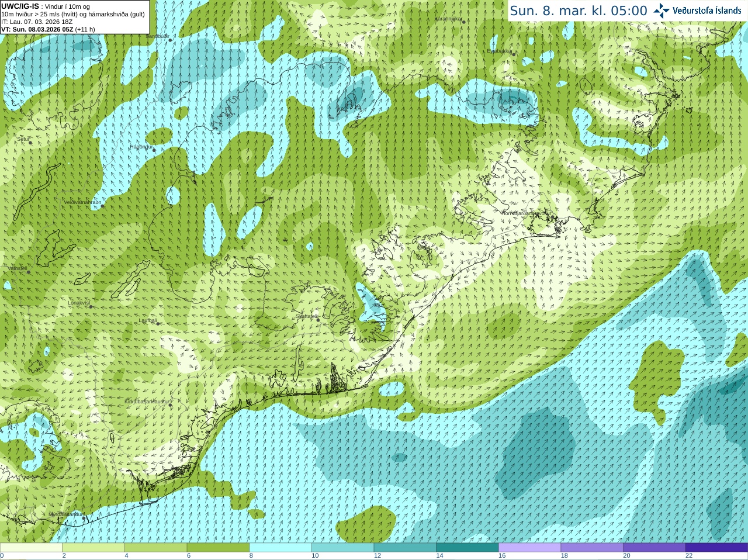Click the 'Eyjabakkar' station label

pyautogui.click(x=500, y=51)
